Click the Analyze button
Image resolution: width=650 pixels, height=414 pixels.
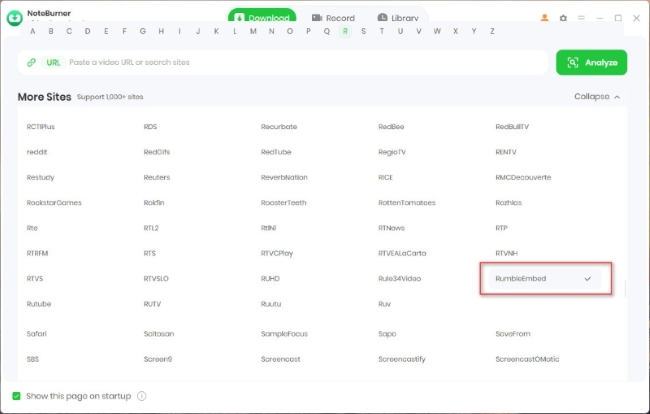[592, 63]
